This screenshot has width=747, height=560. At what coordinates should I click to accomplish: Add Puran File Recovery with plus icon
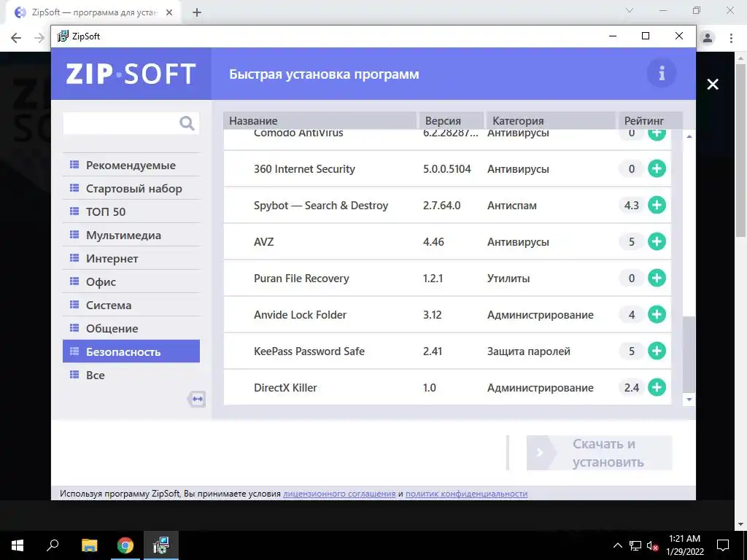click(657, 278)
